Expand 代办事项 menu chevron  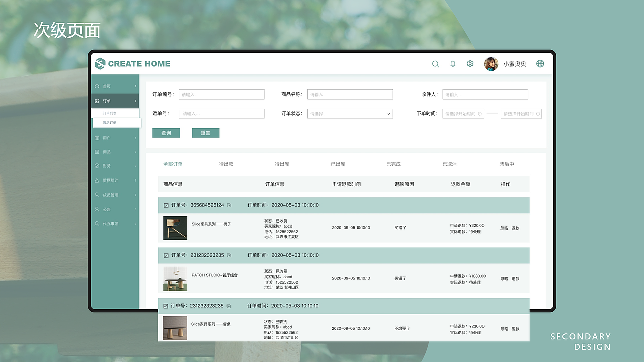pos(136,224)
